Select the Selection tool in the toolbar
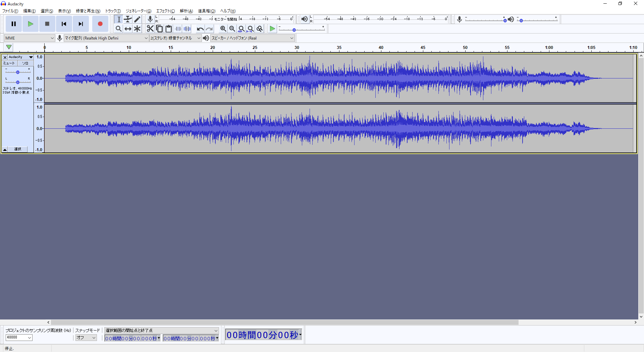Image resolution: width=644 pixels, height=352 pixels. 118,19
